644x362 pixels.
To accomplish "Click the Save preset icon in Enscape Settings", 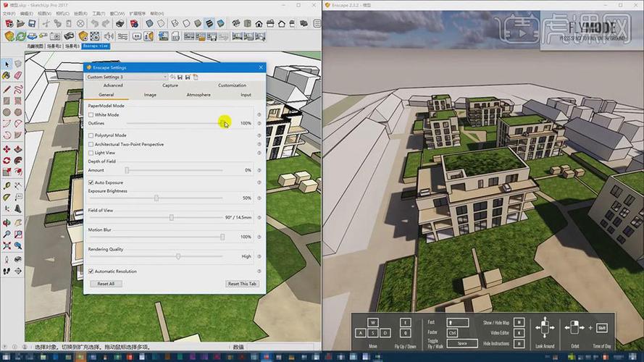I will pos(180,77).
